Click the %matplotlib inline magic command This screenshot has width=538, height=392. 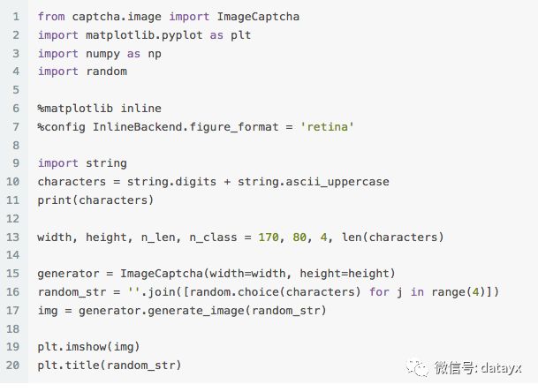pyautogui.click(x=100, y=109)
